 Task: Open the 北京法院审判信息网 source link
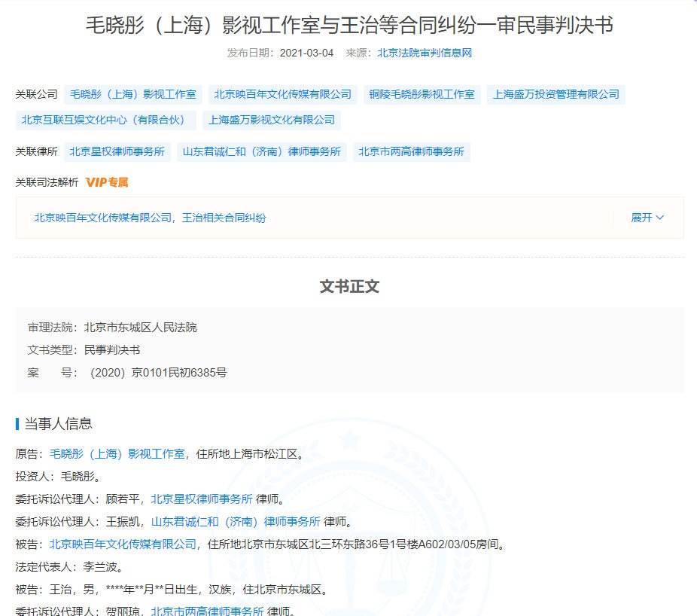tap(425, 53)
